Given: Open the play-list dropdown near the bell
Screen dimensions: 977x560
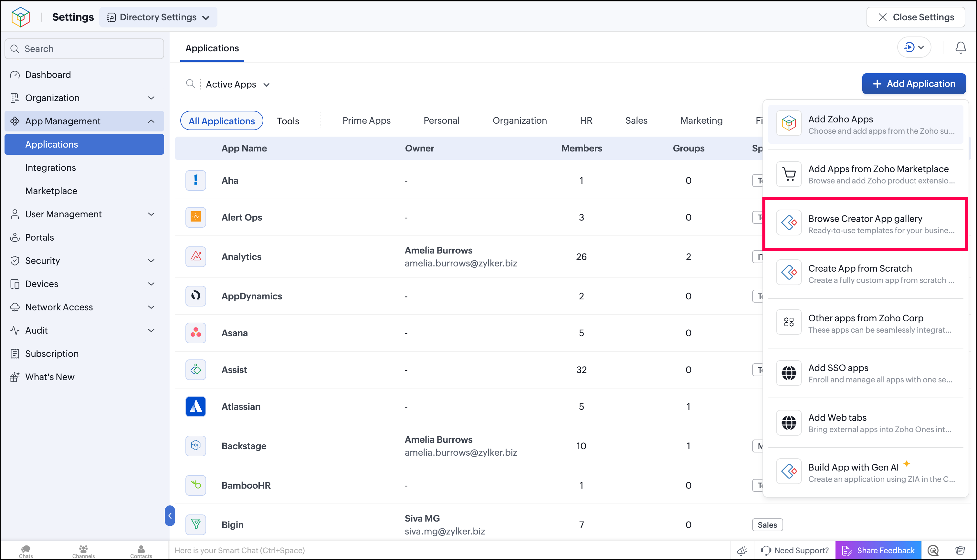Looking at the screenshot, I should pyautogui.click(x=914, y=47).
